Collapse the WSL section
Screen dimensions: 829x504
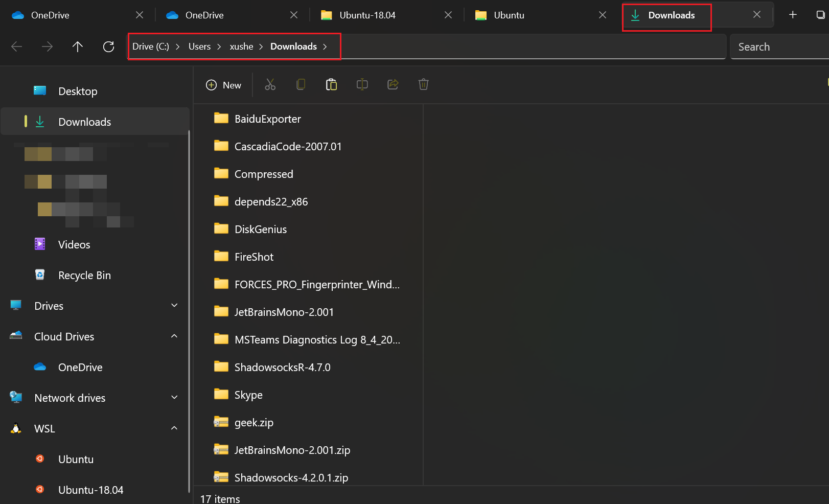point(174,428)
